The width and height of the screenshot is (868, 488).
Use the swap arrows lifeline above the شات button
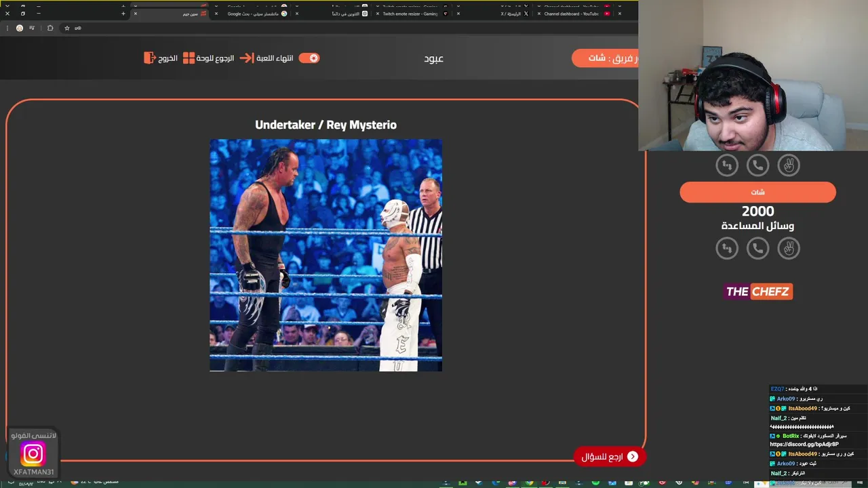[x=727, y=165]
